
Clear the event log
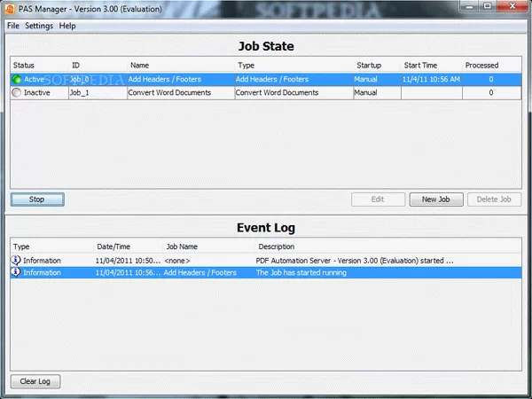click(35, 381)
